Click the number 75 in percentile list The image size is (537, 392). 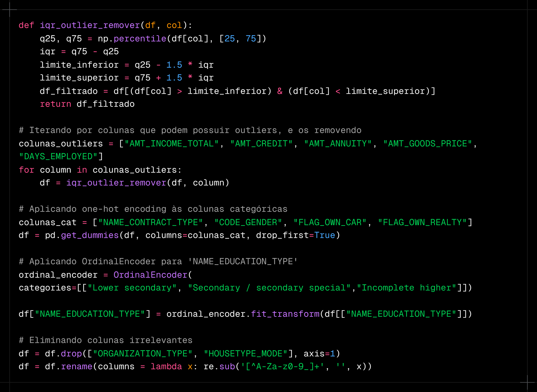pyautogui.click(x=251, y=39)
